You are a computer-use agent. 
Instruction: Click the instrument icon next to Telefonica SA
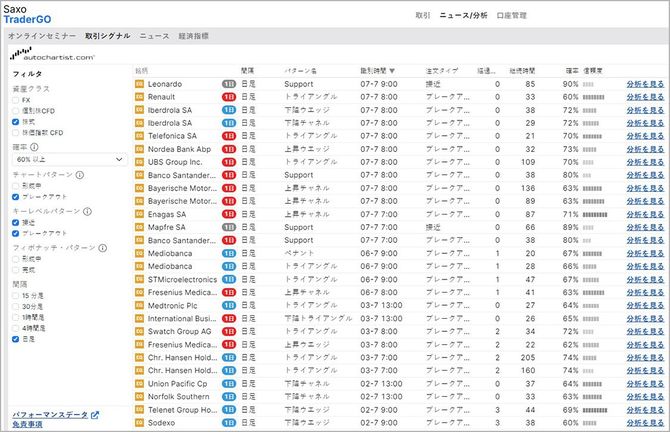(139, 136)
